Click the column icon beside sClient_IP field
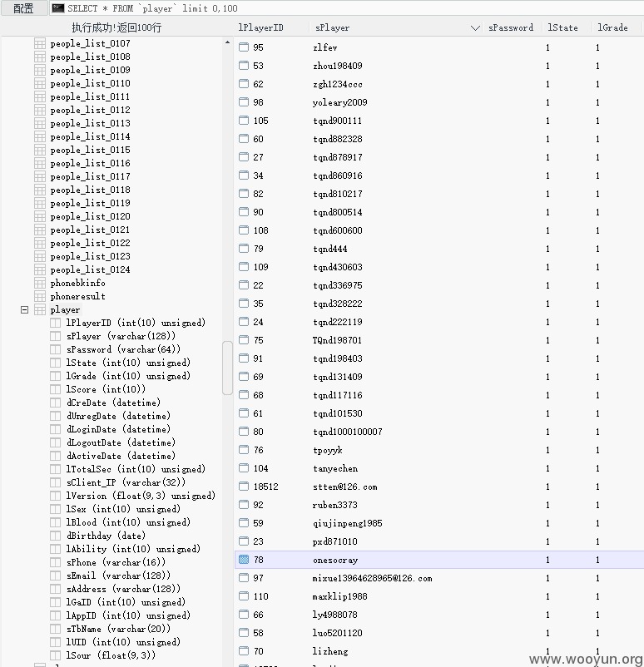 56,483
